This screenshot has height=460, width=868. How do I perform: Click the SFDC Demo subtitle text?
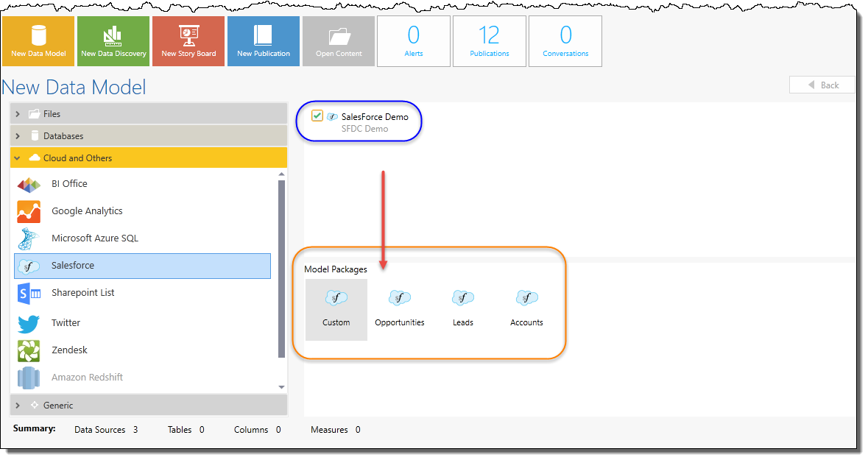point(365,129)
